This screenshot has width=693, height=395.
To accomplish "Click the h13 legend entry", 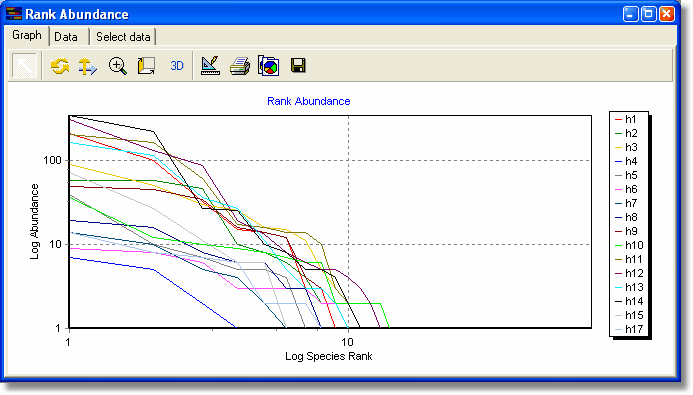I will click(629, 287).
